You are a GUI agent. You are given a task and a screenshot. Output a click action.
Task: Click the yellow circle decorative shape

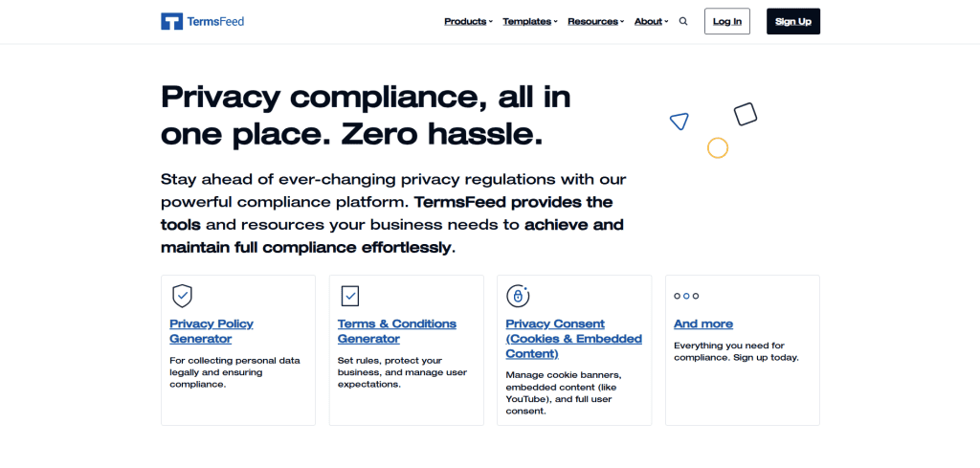pyautogui.click(x=718, y=147)
